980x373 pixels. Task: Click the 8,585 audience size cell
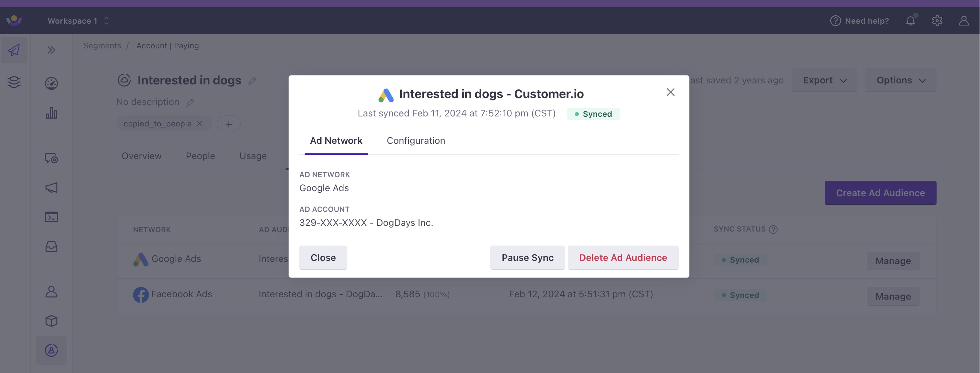pyautogui.click(x=422, y=294)
